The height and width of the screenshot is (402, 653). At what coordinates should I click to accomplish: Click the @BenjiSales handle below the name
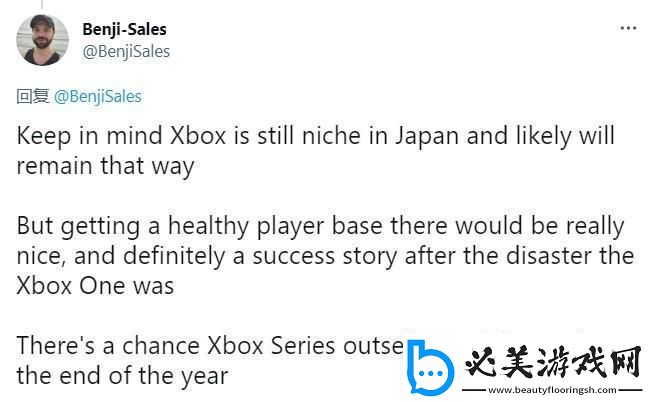pyautogui.click(x=126, y=51)
